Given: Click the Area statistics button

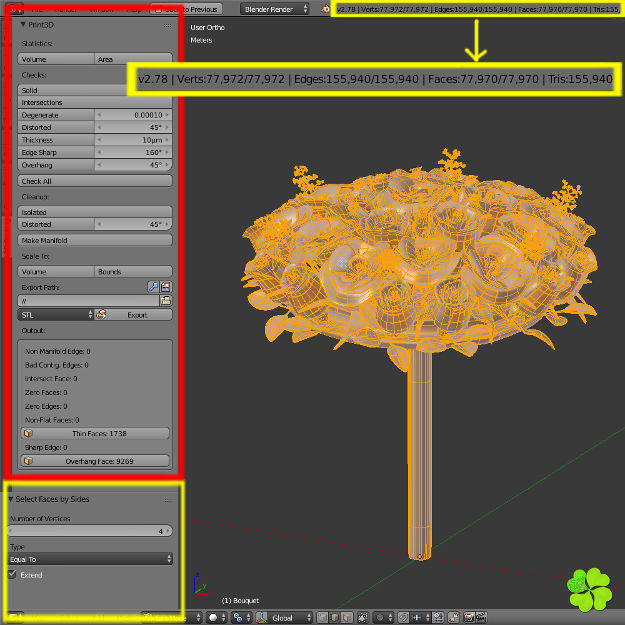Looking at the screenshot, I should click(134, 59).
